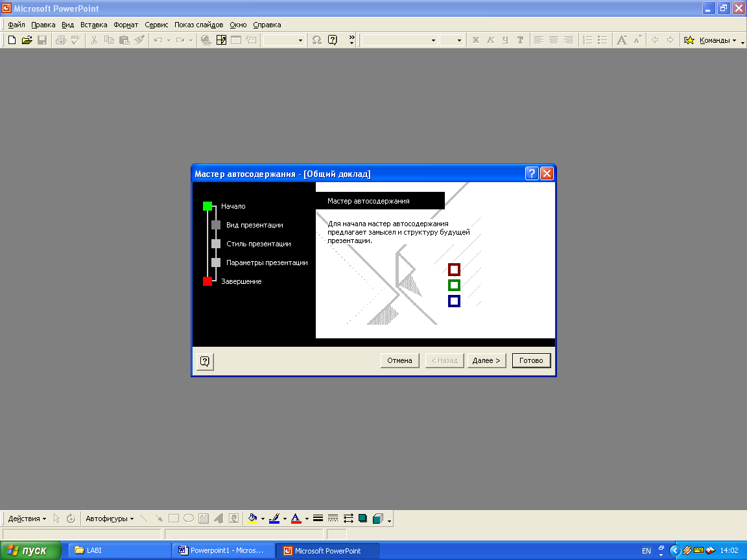The image size is (747, 560).
Task: Toggle italic with the К icon
Action: tap(490, 40)
